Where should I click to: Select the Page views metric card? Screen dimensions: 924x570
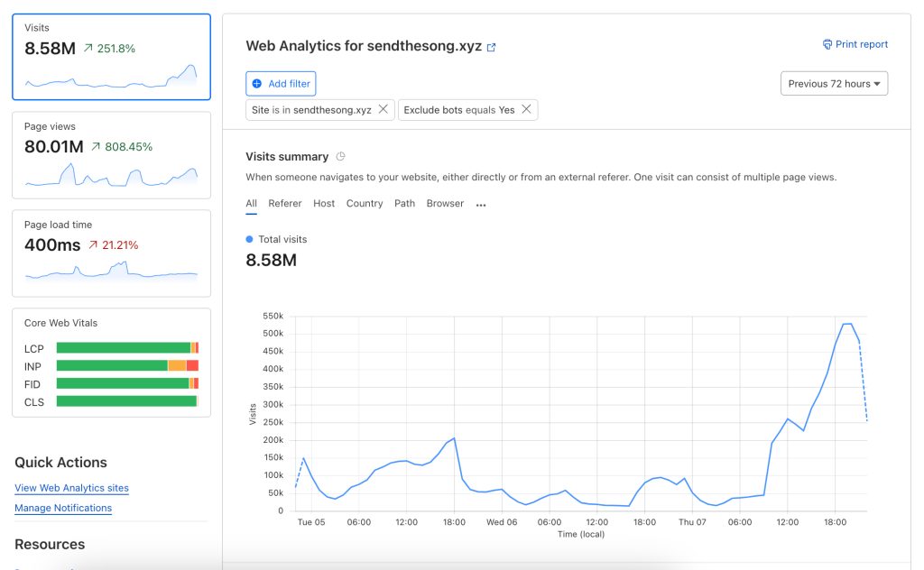pos(111,155)
